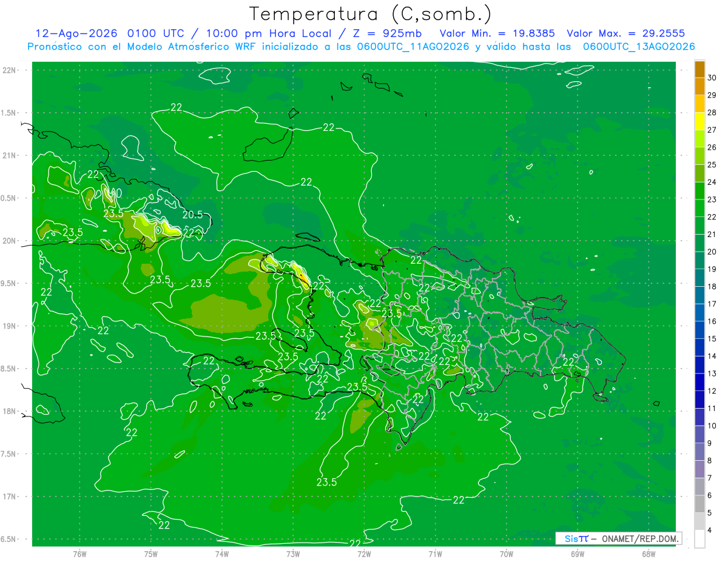Click the colorbar value label "12"
This screenshot has width=728, height=562.
click(x=713, y=390)
